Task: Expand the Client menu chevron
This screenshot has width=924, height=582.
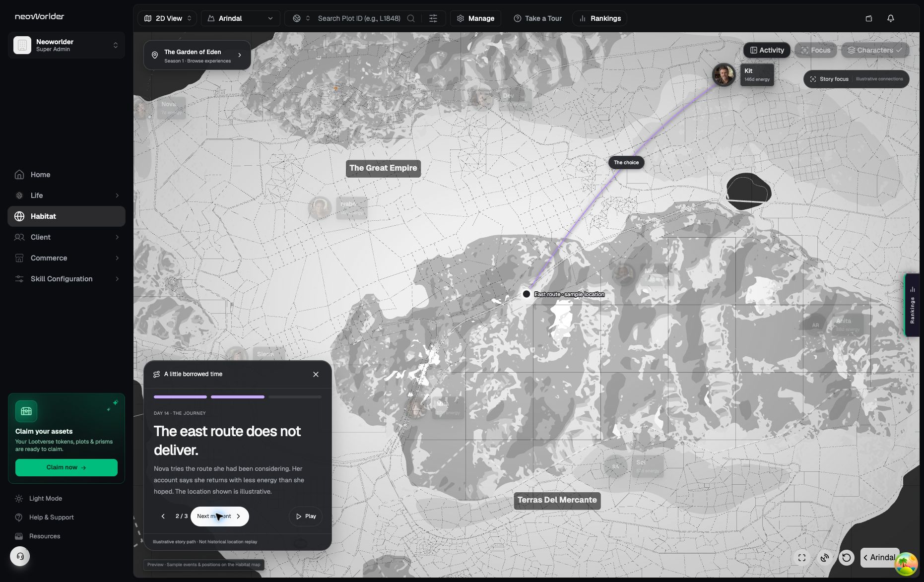Action: click(x=117, y=237)
